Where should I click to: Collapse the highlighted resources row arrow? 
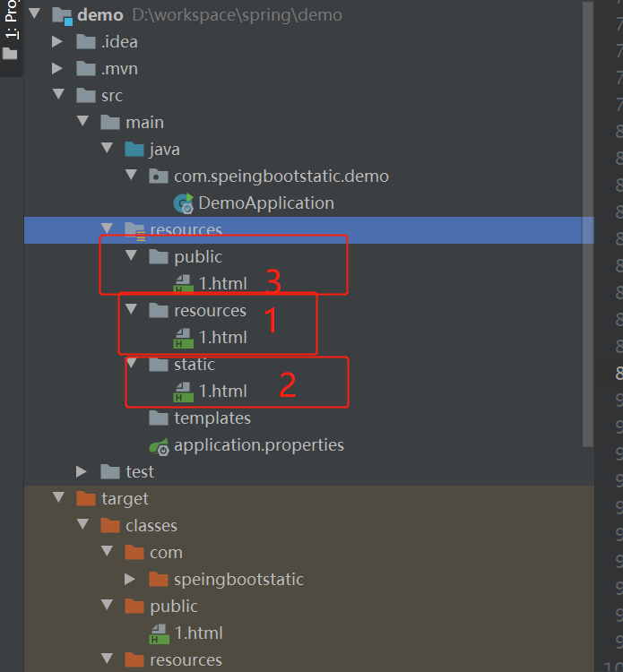(107, 228)
